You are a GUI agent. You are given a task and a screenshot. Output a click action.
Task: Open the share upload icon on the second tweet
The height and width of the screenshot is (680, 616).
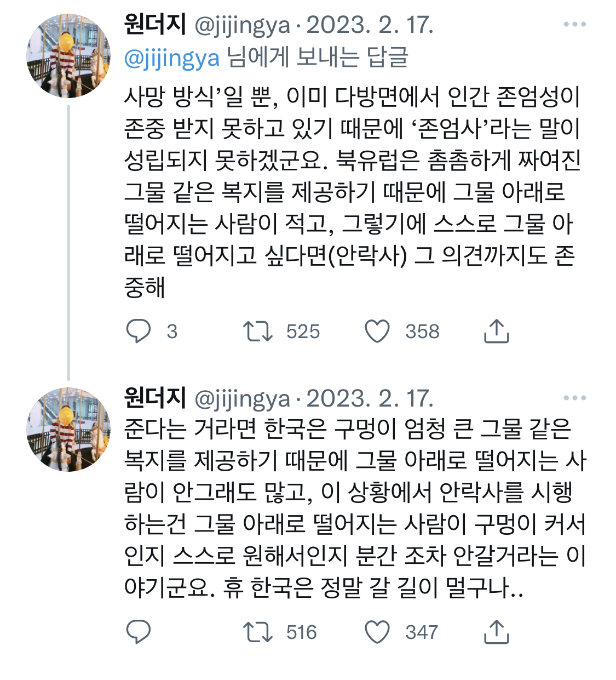point(497,633)
